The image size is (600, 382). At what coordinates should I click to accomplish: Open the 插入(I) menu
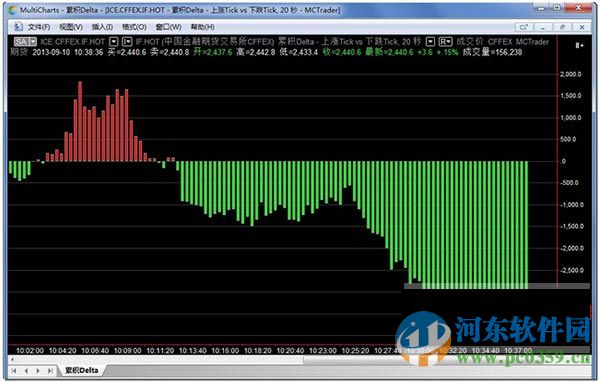point(102,27)
